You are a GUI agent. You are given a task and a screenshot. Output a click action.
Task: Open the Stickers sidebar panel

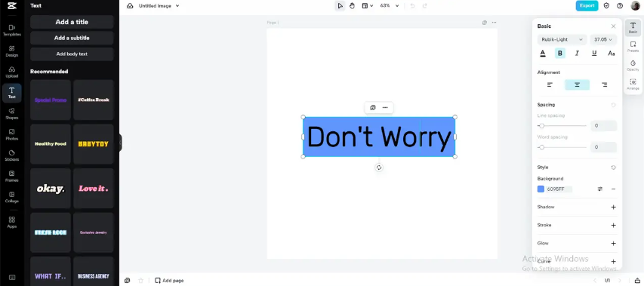point(12,155)
